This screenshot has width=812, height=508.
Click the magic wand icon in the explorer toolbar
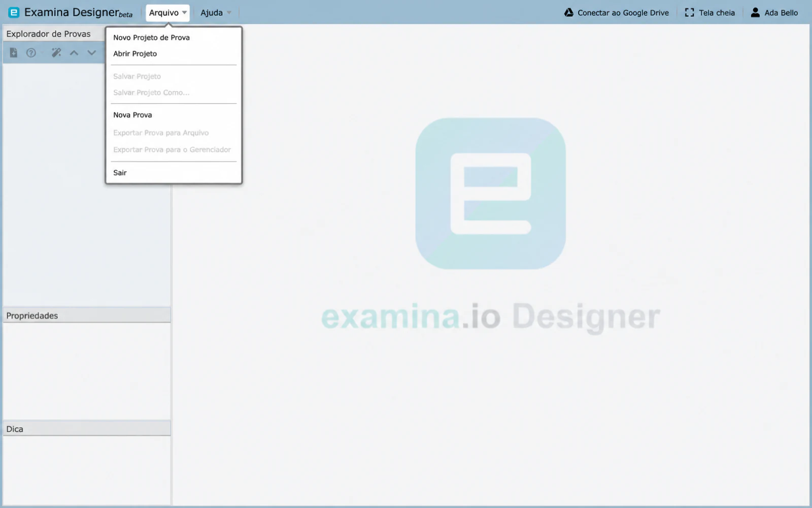coord(56,52)
